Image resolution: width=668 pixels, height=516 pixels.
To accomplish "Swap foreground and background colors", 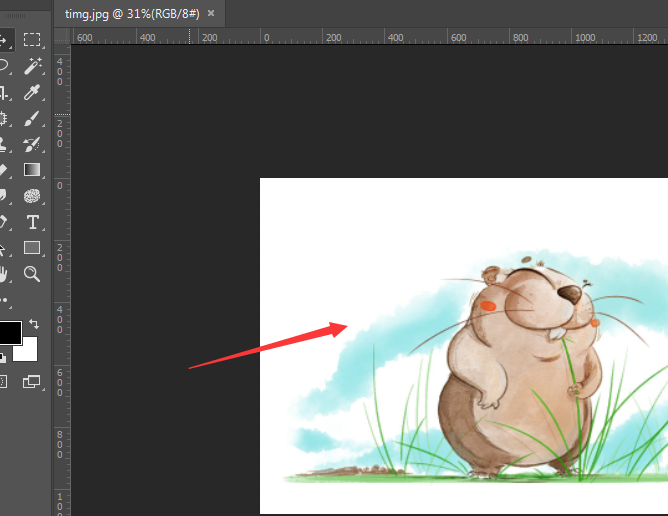I will [x=34, y=324].
